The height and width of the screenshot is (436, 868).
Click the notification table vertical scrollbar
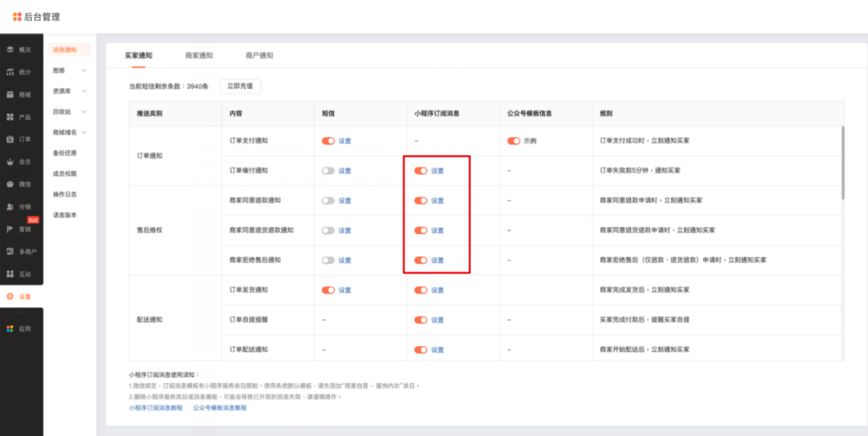[843, 162]
